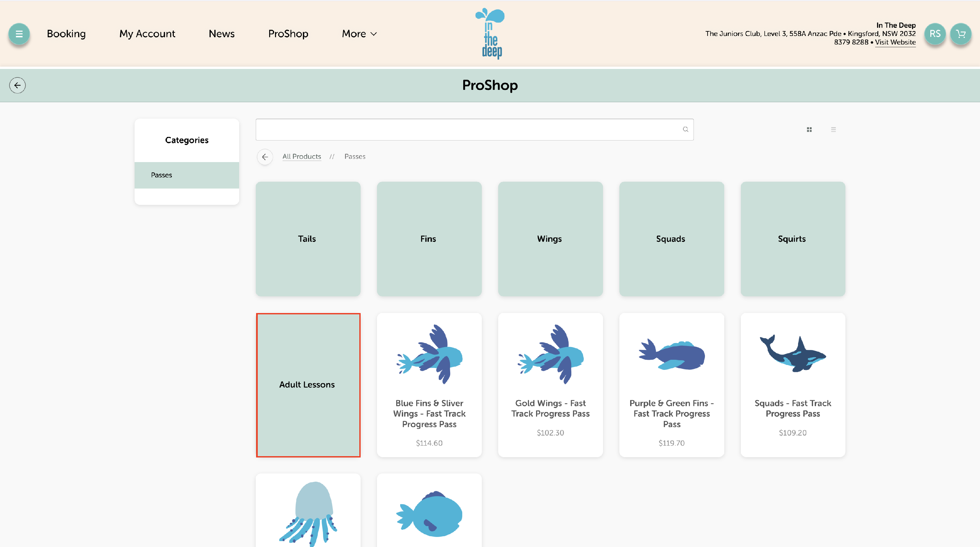
Task: Click the search magnifier icon
Action: [x=685, y=129]
